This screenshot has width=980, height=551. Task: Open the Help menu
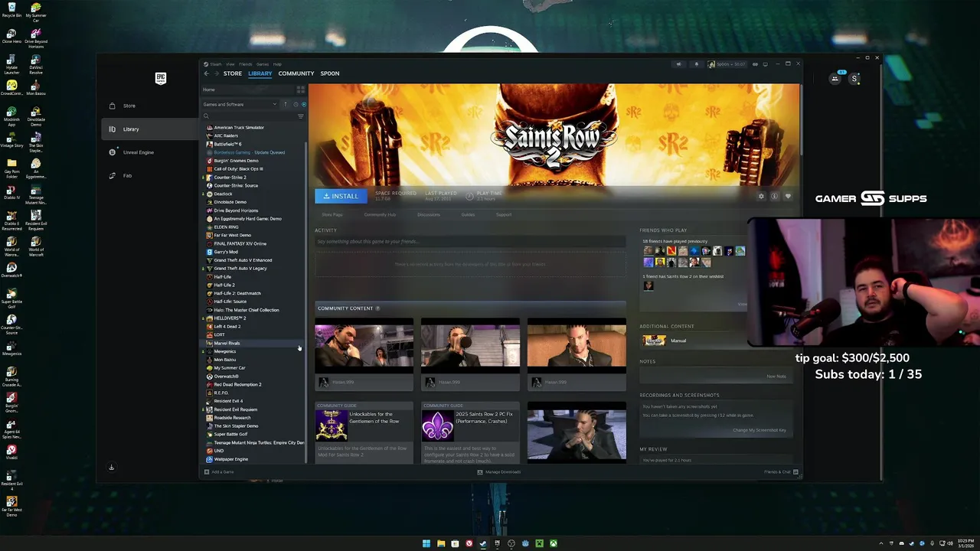[277, 64]
